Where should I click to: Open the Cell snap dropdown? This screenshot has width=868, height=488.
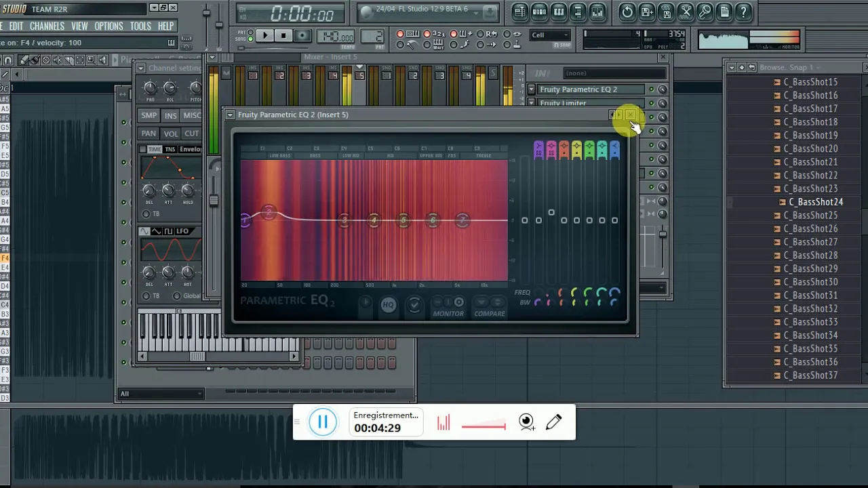tap(551, 35)
